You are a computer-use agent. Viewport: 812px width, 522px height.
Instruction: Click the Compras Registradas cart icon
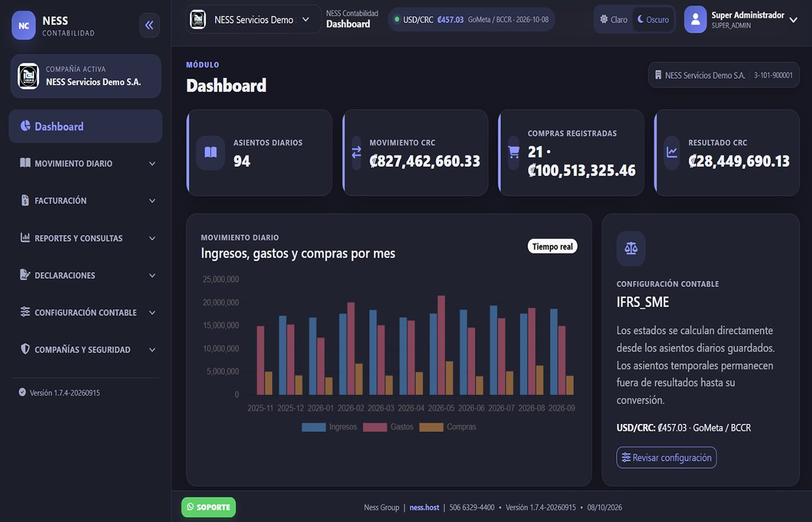[x=514, y=153]
